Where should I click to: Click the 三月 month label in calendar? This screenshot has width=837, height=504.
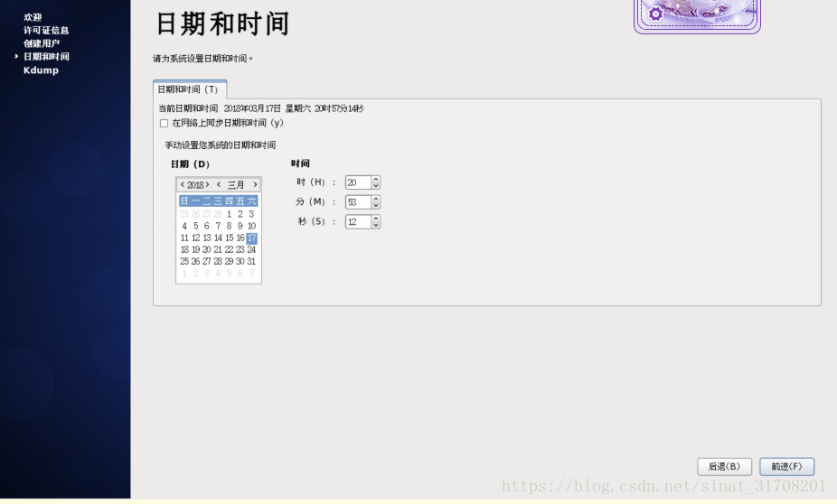236,185
